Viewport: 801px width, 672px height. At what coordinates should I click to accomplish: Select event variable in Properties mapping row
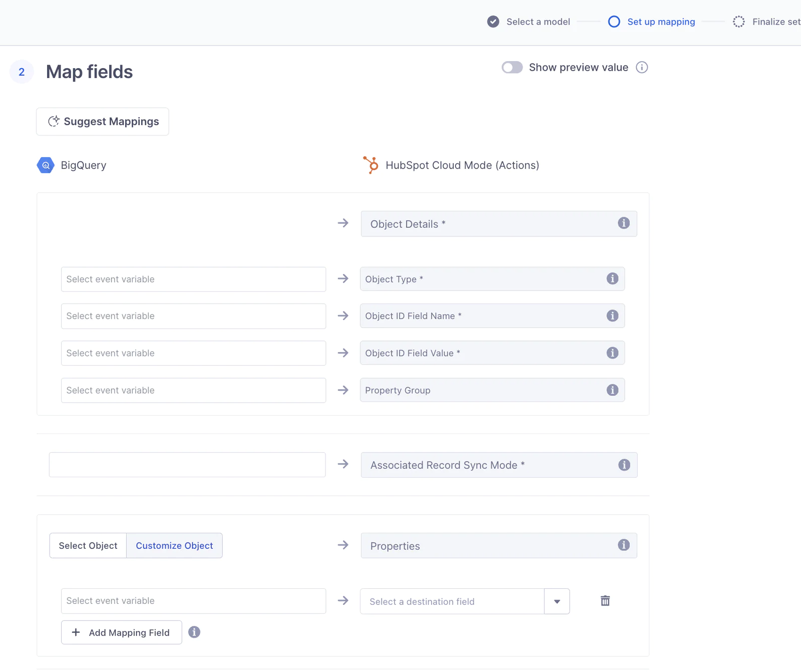pos(193,601)
